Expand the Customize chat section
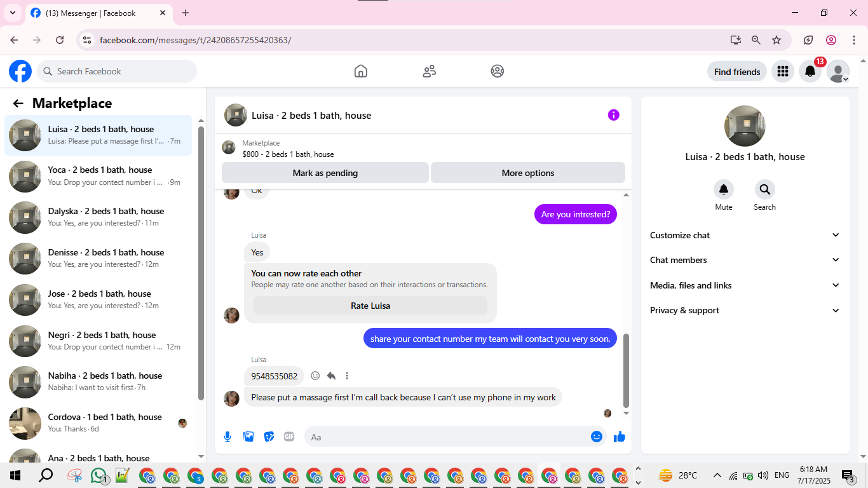The image size is (868, 488). tap(745, 235)
